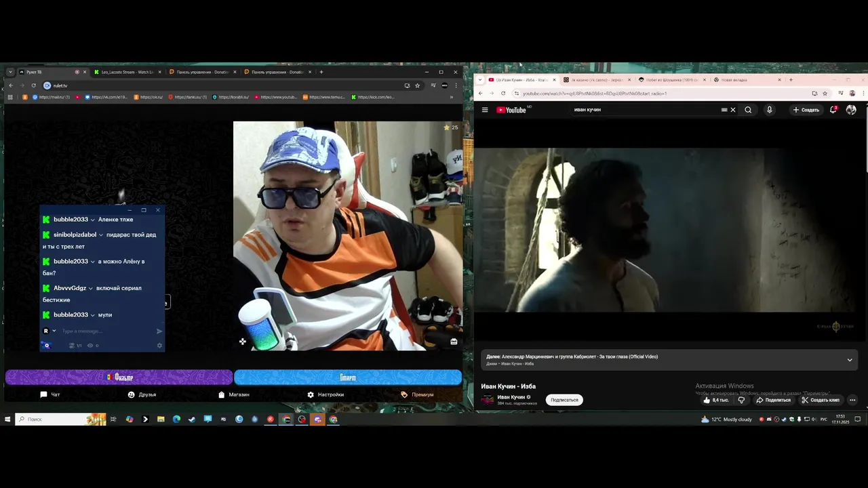Click Подписаться subscribe button

(x=564, y=400)
